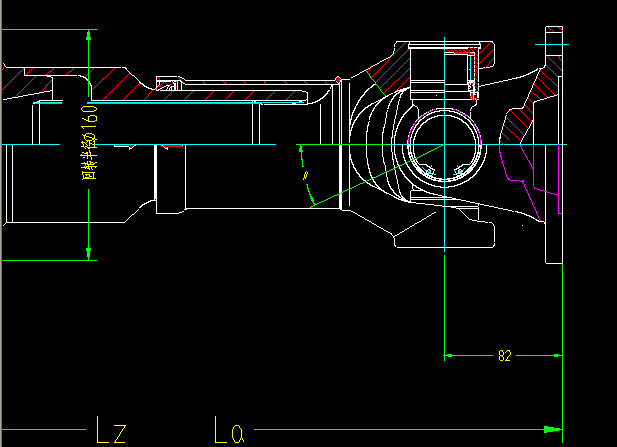Click the small red diamond marker on shaft
617x447 pixels.
[x=340, y=78]
